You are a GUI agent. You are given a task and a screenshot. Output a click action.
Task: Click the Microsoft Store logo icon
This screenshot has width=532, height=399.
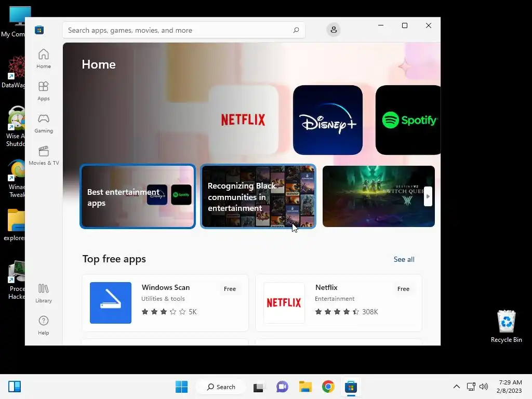coord(39,30)
